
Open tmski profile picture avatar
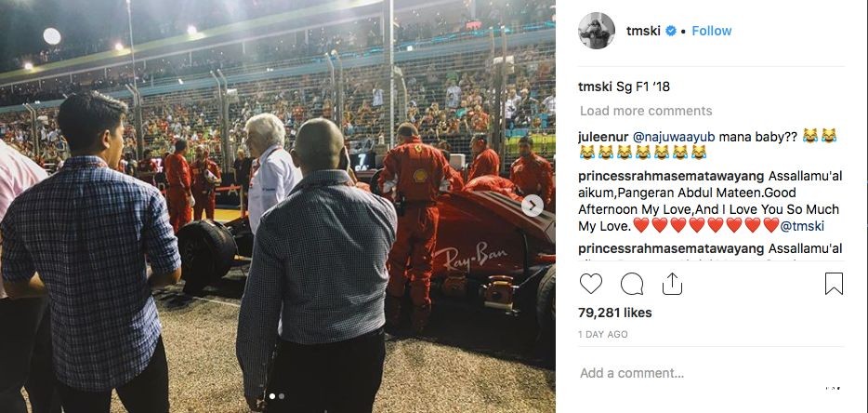click(x=597, y=31)
